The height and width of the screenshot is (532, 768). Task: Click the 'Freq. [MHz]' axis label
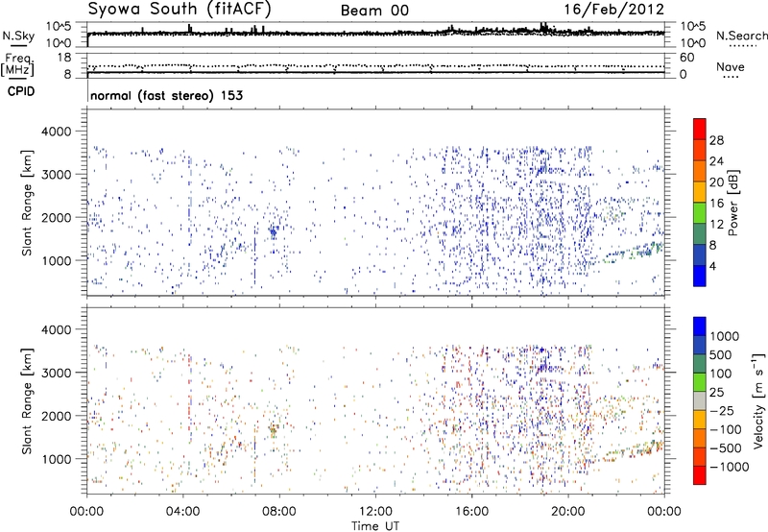click(18, 65)
